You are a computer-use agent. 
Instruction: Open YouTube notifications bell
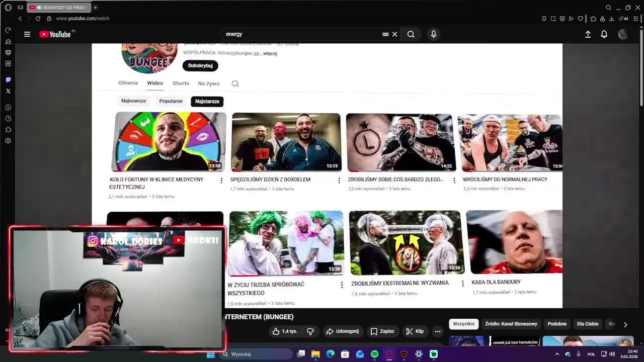604,34
